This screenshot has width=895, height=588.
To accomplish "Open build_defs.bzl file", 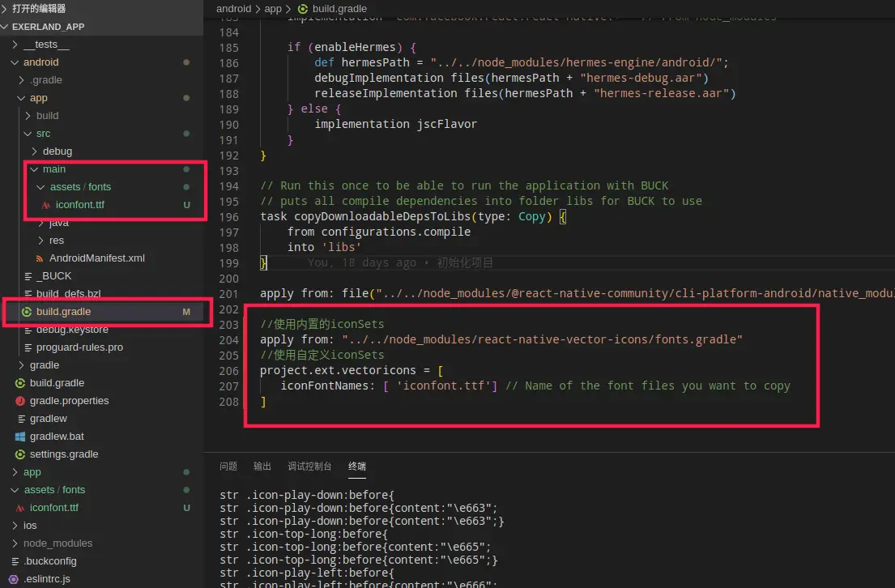I will tap(69, 293).
